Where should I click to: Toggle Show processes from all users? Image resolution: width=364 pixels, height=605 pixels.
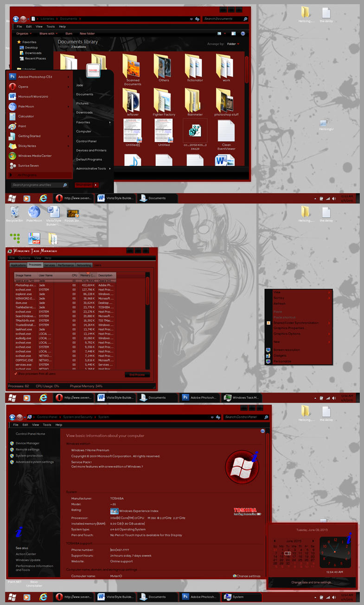click(34, 373)
